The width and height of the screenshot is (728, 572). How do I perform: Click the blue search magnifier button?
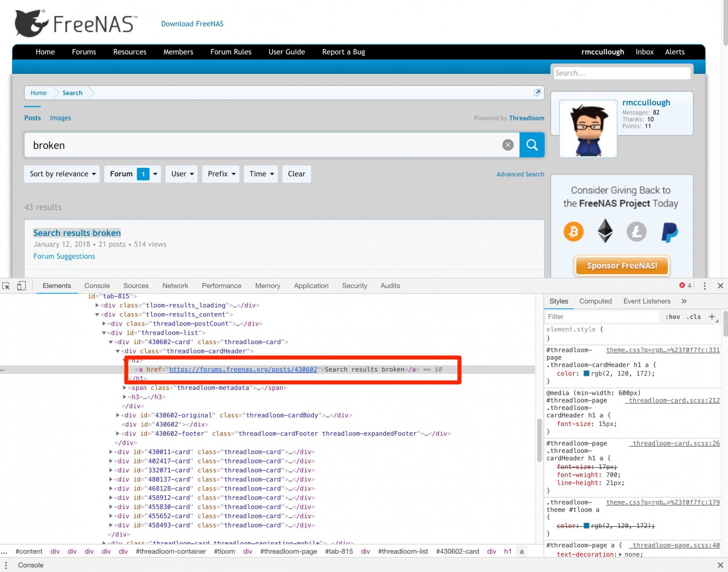532,145
